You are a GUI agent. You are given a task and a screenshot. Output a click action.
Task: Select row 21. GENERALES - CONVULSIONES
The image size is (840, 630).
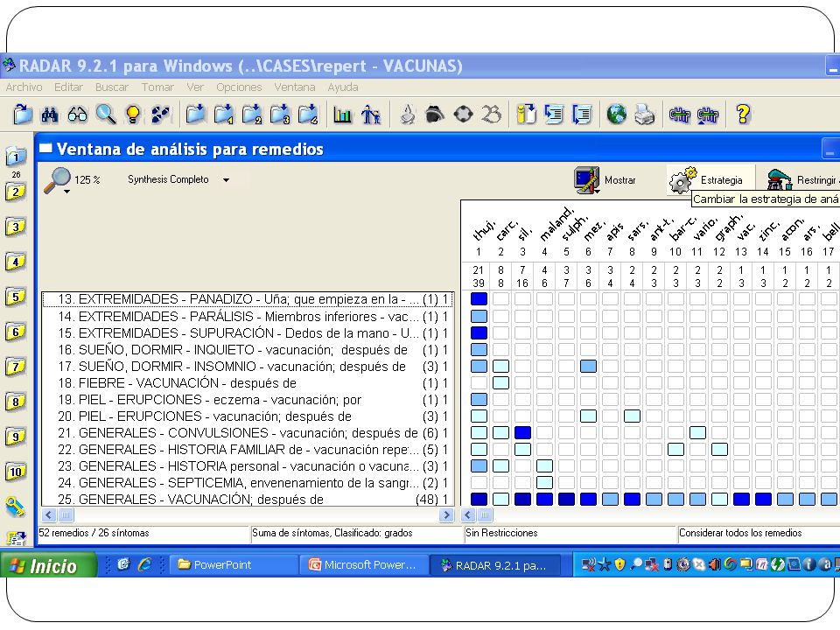[248, 433]
